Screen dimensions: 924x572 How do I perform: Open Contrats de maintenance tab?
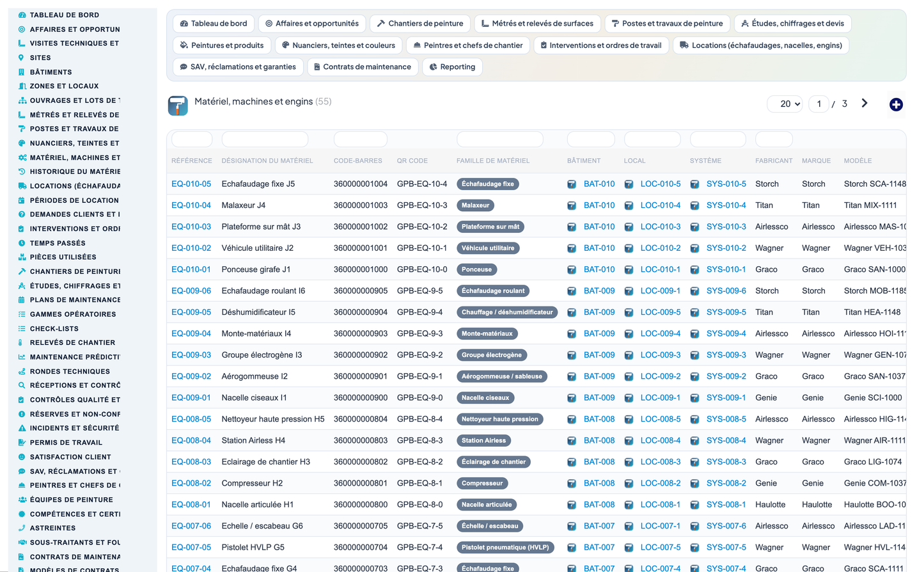pyautogui.click(x=363, y=67)
